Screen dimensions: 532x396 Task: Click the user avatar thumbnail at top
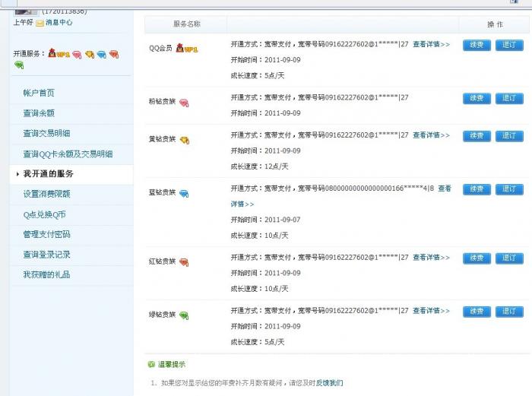tap(27, 12)
